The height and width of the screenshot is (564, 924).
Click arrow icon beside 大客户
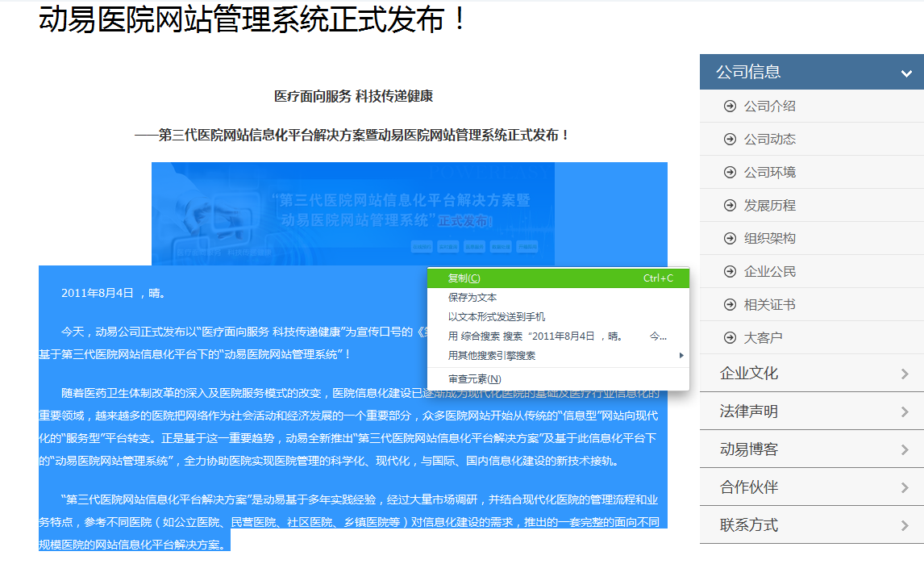click(x=730, y=337)
